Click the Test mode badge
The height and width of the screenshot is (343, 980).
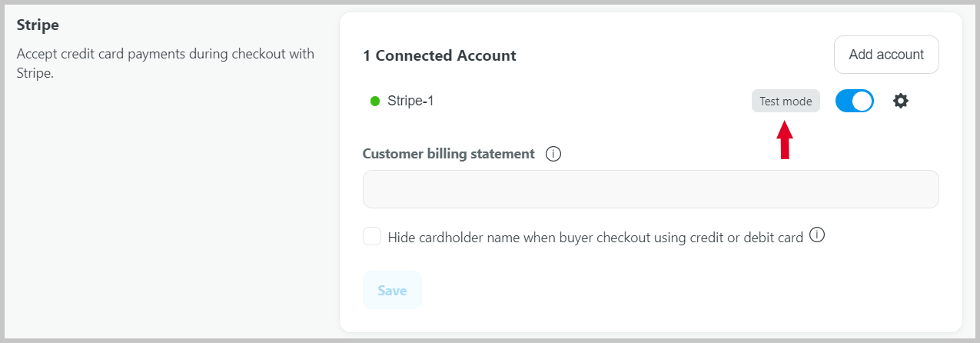[x=786, y=102]
